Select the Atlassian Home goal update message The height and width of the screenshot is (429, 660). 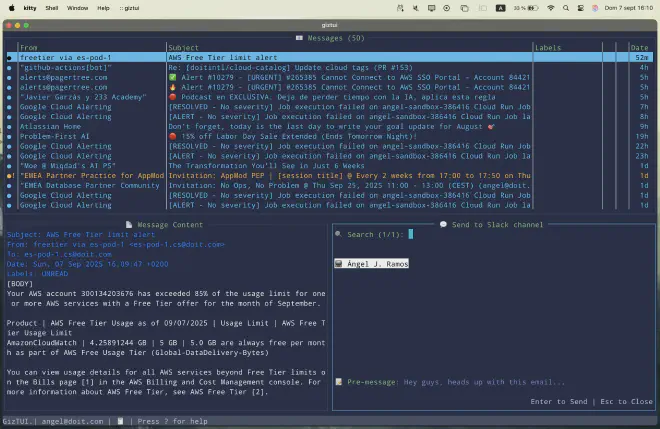pos(330,126)
